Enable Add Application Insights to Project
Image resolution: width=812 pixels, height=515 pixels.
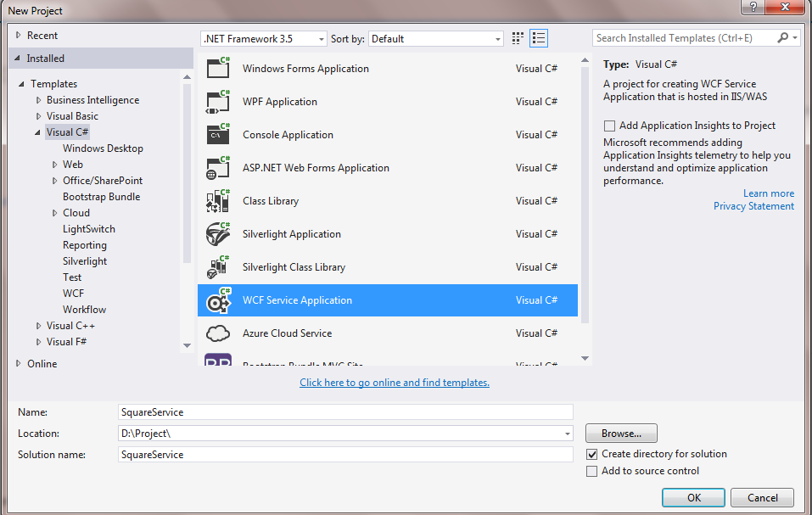click(609, 126)
